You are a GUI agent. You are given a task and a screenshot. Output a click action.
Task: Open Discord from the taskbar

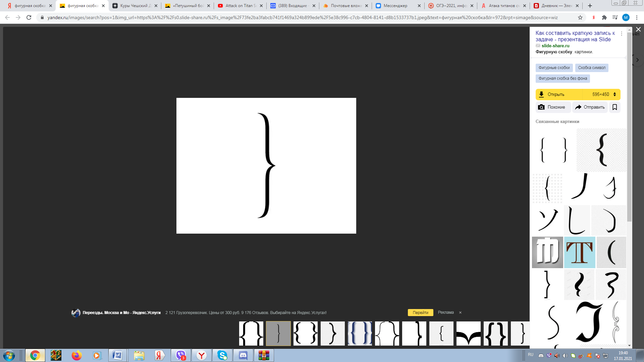click(x=243, y=355)
